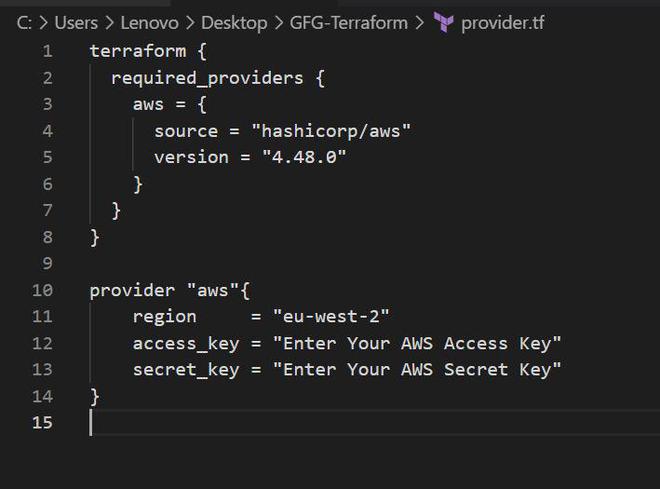Select the Lenovo breadcrumb folder
The height and width of the screenshot is (489, 660).
149,23
